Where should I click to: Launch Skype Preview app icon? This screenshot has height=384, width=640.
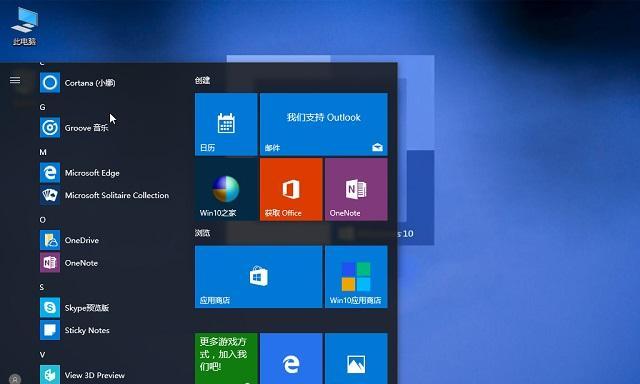pyautogui.click(x=50, y=307)
